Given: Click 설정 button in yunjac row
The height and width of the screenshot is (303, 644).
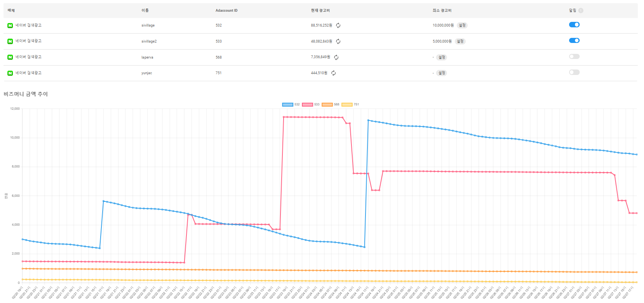Looking at the screenshot, I should click(x=442, y=73).
